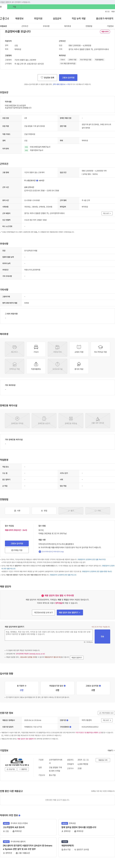Click info icon next to 주 소정근로시간

[37, 181]
